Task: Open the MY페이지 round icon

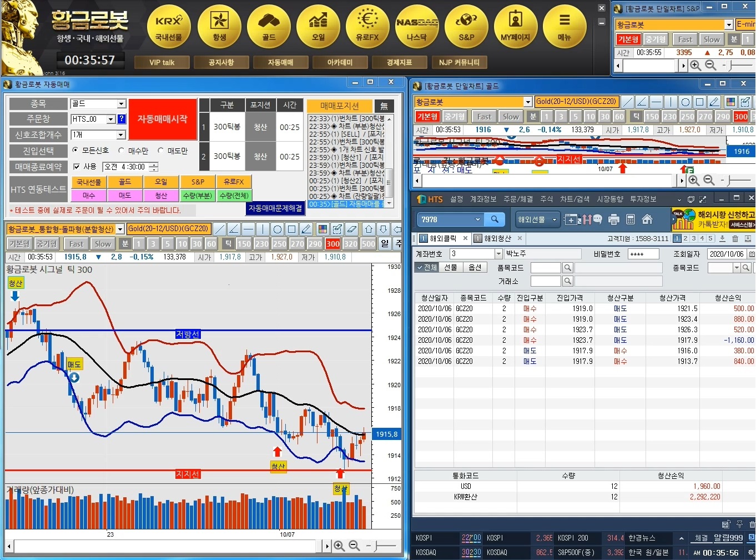Action: (516, 26)
